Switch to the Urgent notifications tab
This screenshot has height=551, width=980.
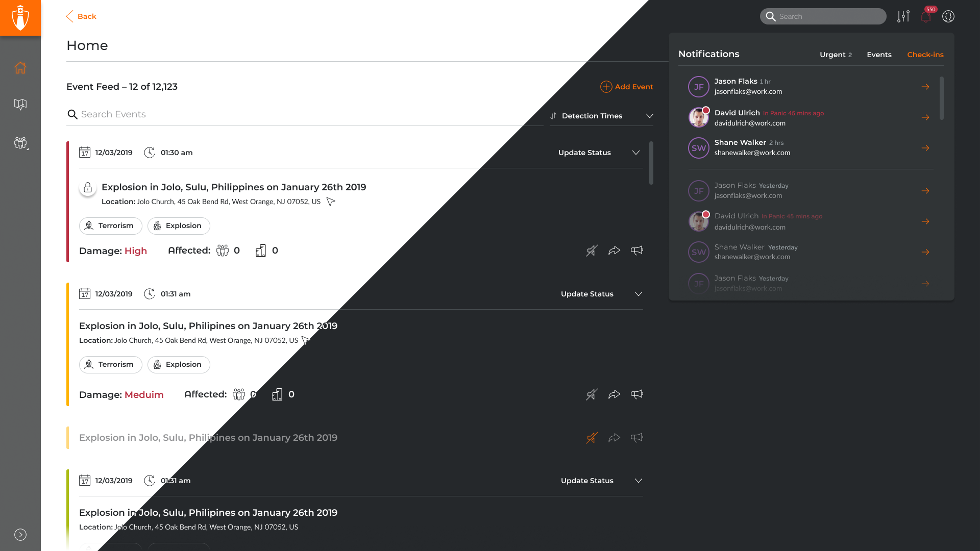[836, 55]
